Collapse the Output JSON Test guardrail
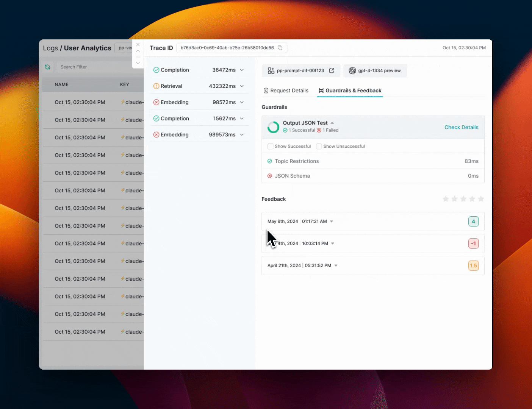The image size is (532, 409). tap(332, 123)
